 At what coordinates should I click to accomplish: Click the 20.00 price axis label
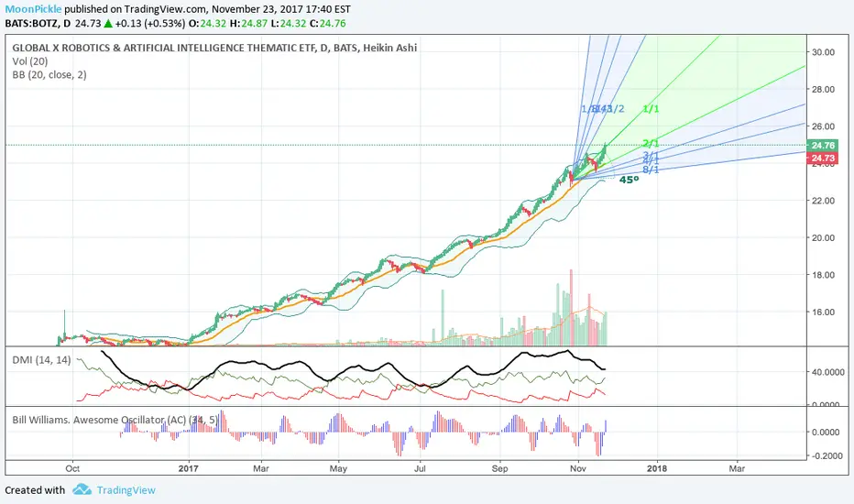[x=823, y=237]
